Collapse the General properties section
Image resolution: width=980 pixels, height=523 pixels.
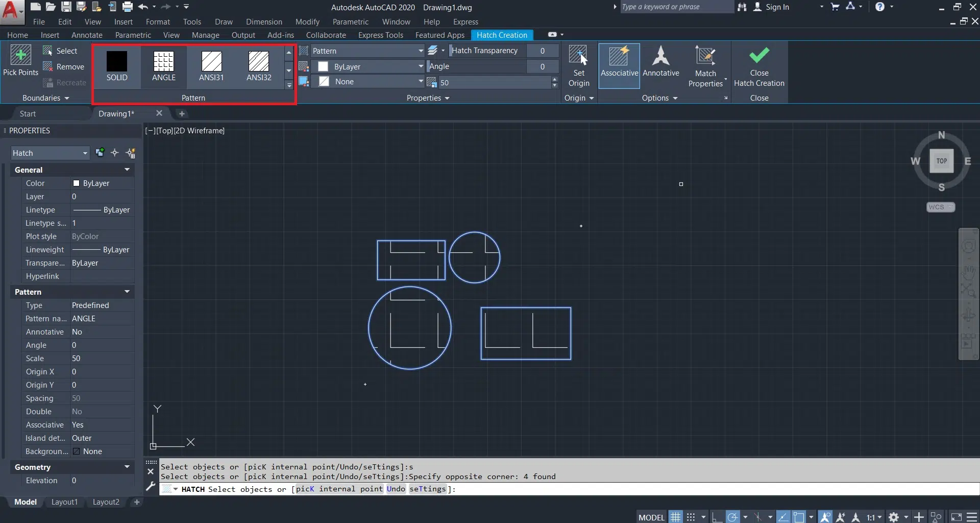[127, 170]
